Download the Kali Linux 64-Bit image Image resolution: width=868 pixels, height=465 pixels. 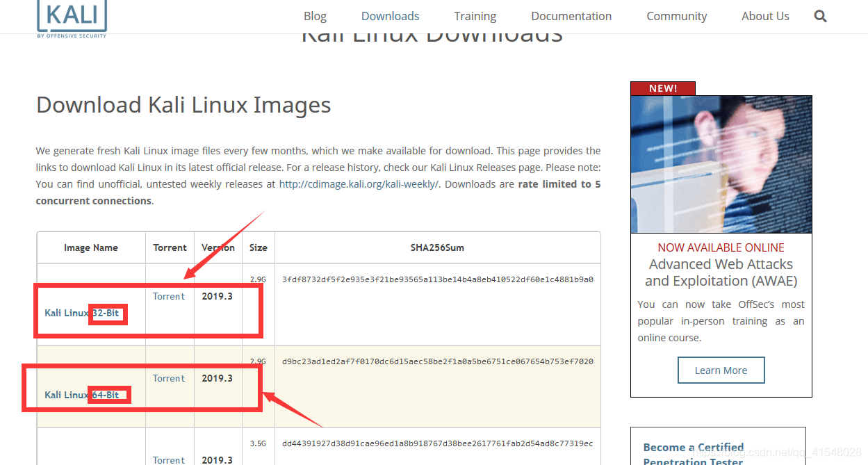tap(82, 395)
